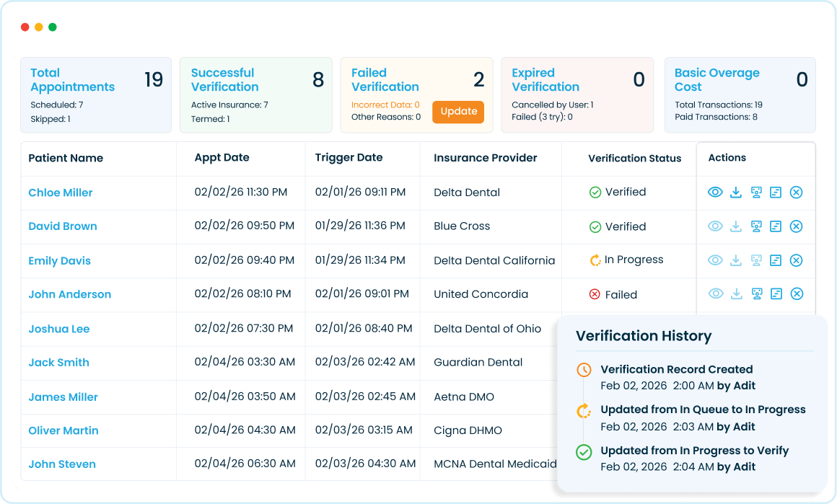
Task: Open history notes icon for Chloe Miller
Action: 776,193
